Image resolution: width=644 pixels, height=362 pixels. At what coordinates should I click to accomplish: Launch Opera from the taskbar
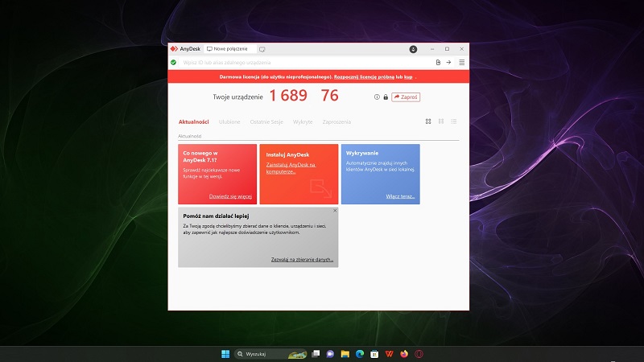[419, 354]
